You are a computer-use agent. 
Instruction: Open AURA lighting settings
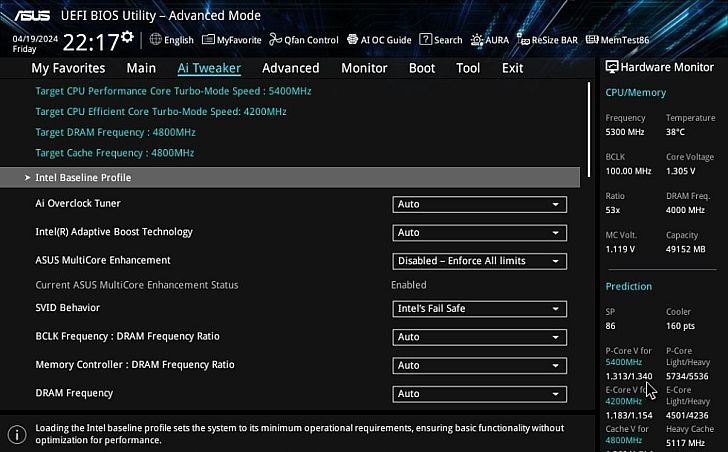point(489,40)
